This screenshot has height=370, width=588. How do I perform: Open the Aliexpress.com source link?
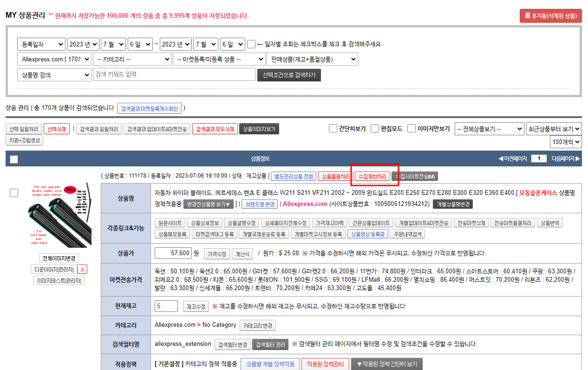point(305,204)
